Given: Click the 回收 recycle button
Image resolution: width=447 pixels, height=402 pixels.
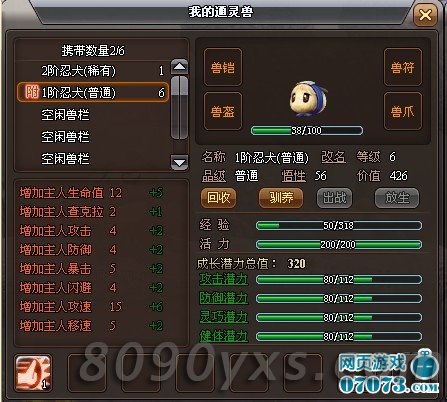Looking at the screenshot, I should 218,198.
